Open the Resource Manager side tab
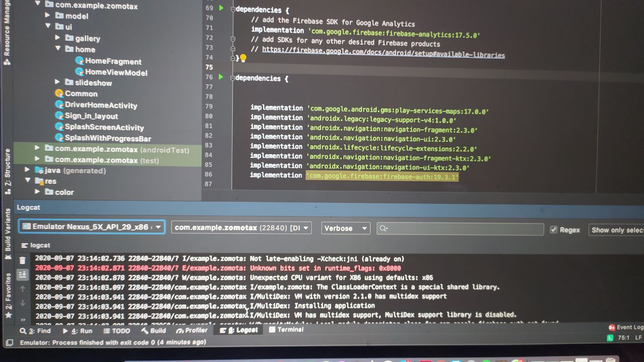 pos(7,33)
